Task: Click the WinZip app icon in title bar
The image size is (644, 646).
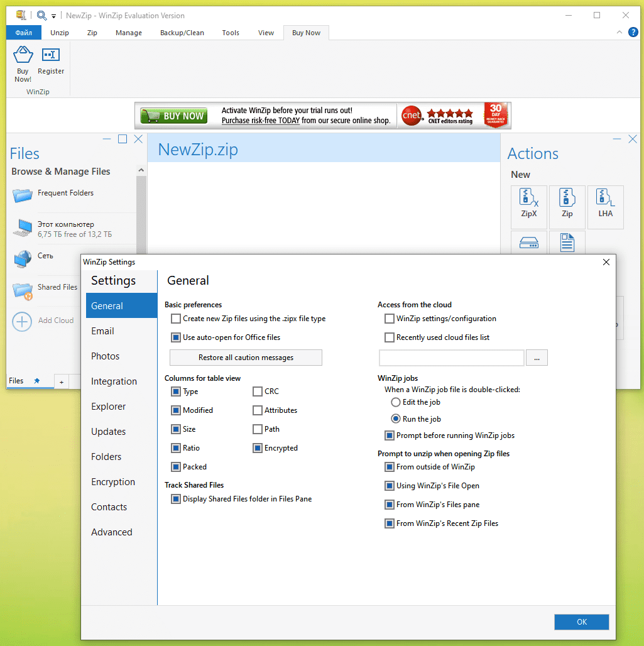Action: point(21,15)
